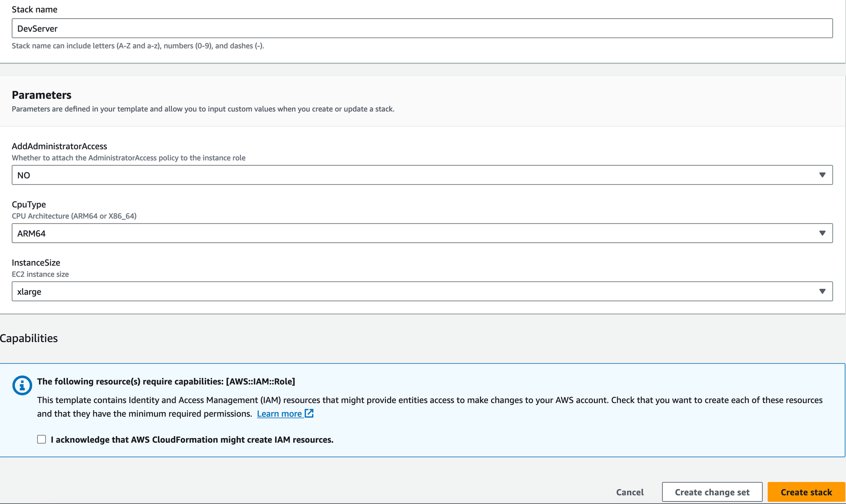Click the dropdown arrow on AddAdministratorAccess field
Viewport: 846px width, 504px height.
point(822,175)
